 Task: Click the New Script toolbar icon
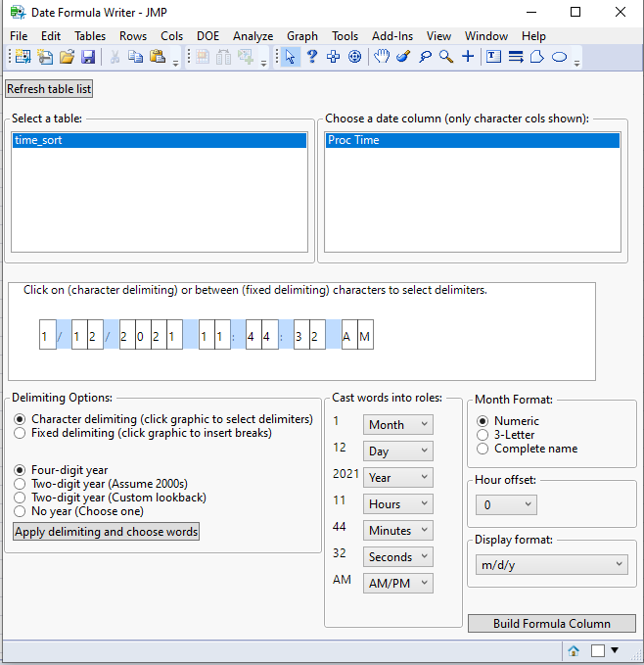click(x=45, y=57)
